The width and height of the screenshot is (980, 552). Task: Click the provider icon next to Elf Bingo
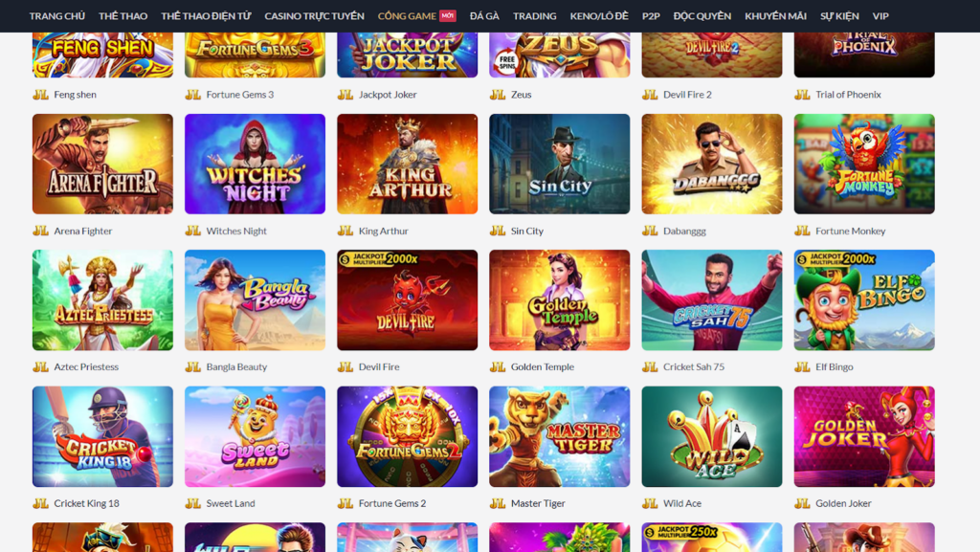(x=803, y=367)
